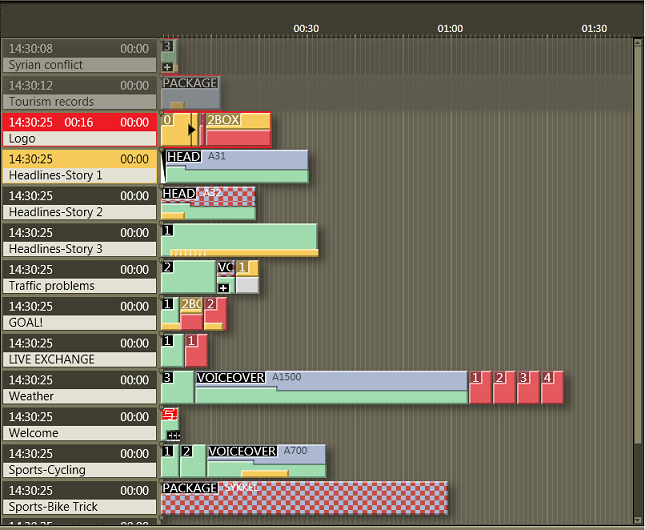Select the Syrian conflict story
This screenshot has width=645, height=530.
click(x=79, y=56)
